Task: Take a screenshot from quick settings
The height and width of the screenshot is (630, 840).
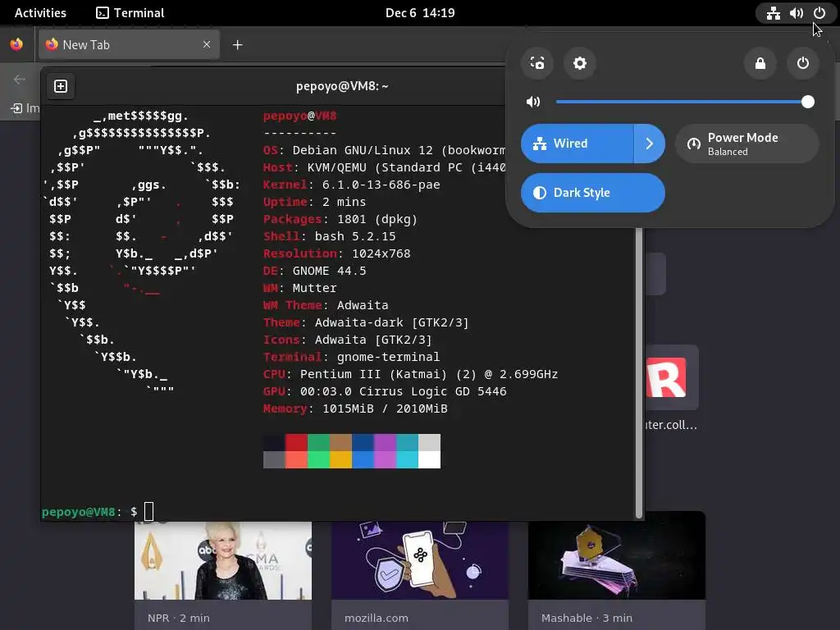Action: pyautogui.click(x=536, y=63)
